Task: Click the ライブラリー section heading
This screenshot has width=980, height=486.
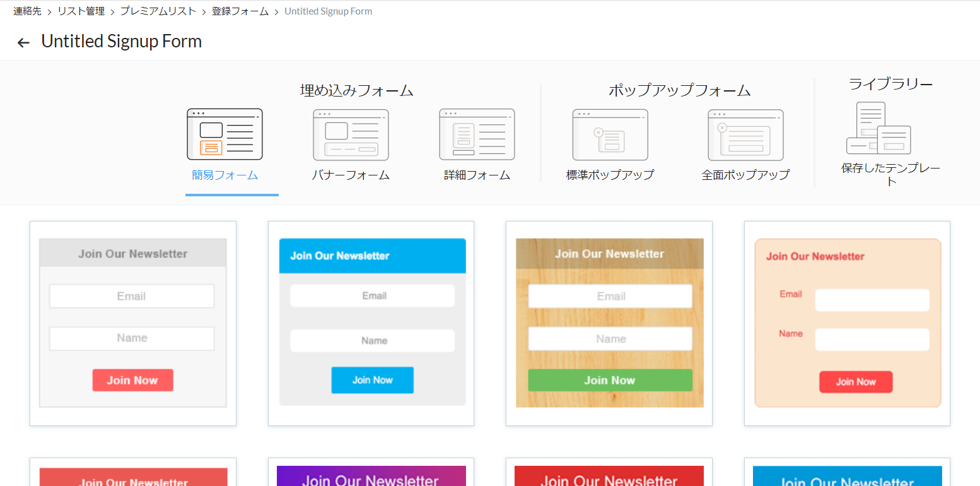Action: [x=890, y=84]
